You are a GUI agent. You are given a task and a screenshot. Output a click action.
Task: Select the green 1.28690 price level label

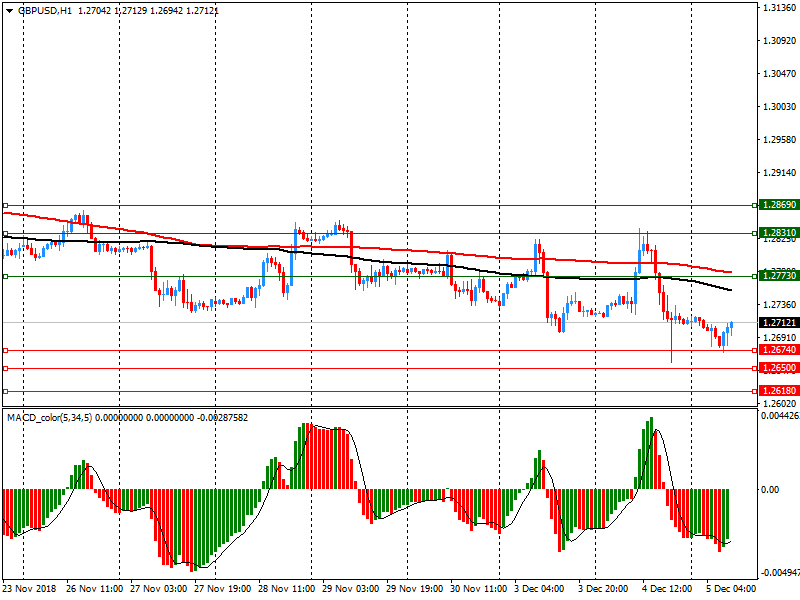779,205
